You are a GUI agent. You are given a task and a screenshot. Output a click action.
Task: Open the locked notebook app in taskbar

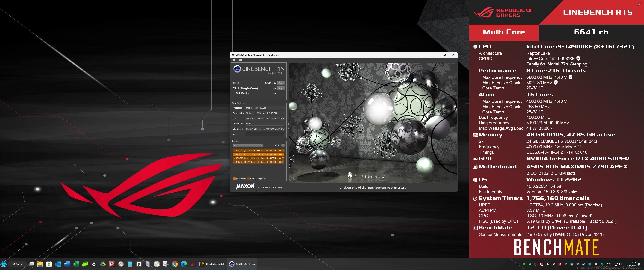coord(148,264)
